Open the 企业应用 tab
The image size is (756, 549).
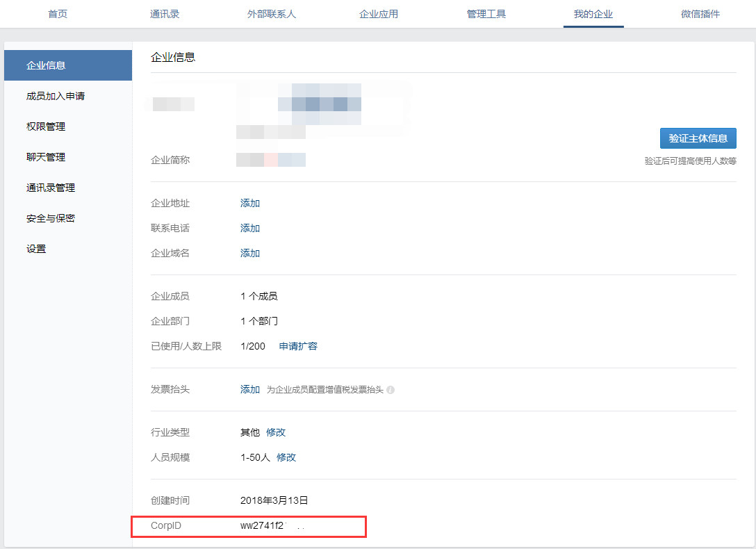pos(379,14)
